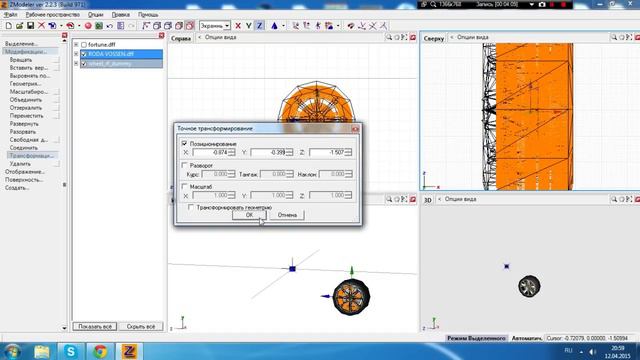Expand the fortune.dff tree node
Screen dimensions: 640x360
coord(76,44)
